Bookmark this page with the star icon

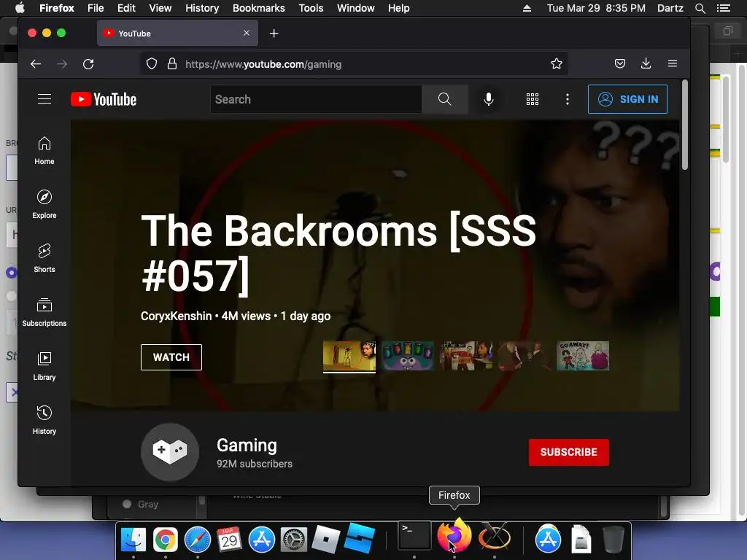[x=557, y=64]
